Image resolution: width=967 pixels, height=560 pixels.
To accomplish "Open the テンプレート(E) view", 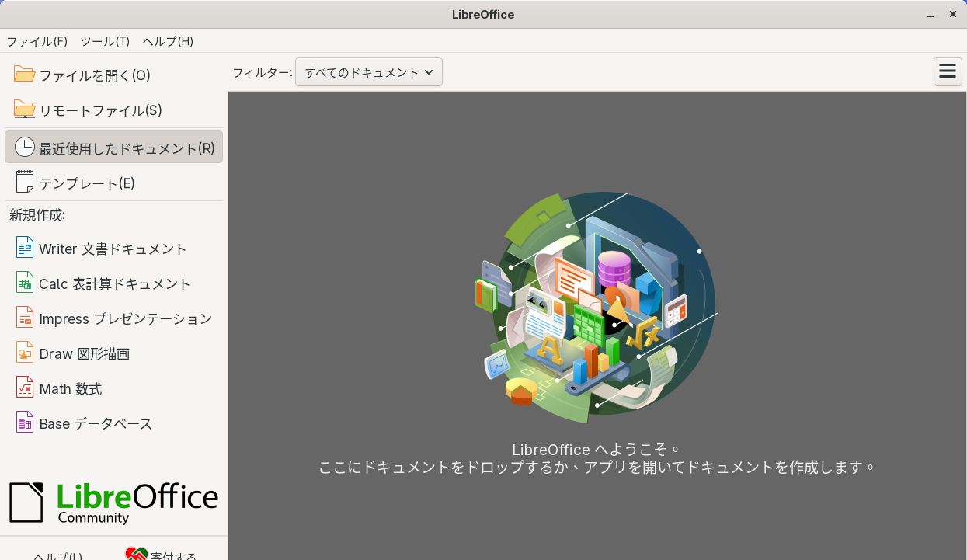I will point(113,183).
